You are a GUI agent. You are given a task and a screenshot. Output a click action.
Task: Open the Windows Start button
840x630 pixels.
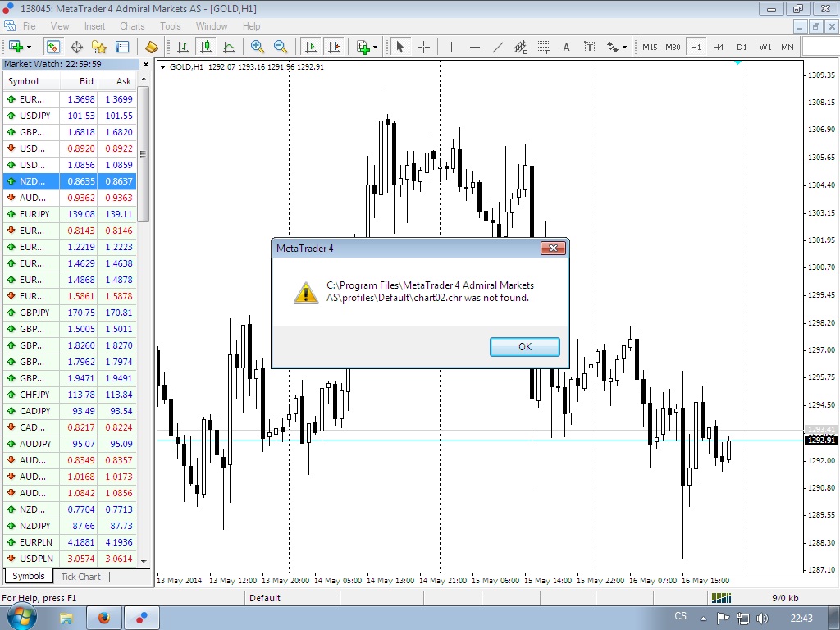[x=21, y=618]
